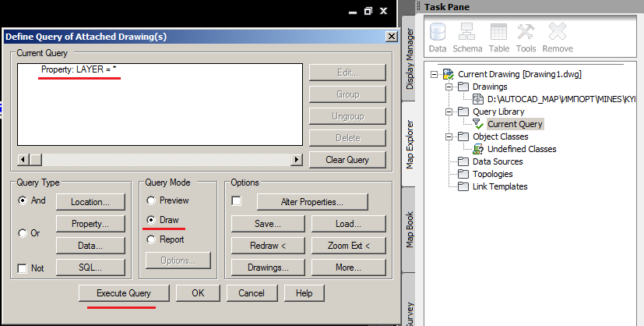Select the Property: LAYER = * condition

pos(79,69)
